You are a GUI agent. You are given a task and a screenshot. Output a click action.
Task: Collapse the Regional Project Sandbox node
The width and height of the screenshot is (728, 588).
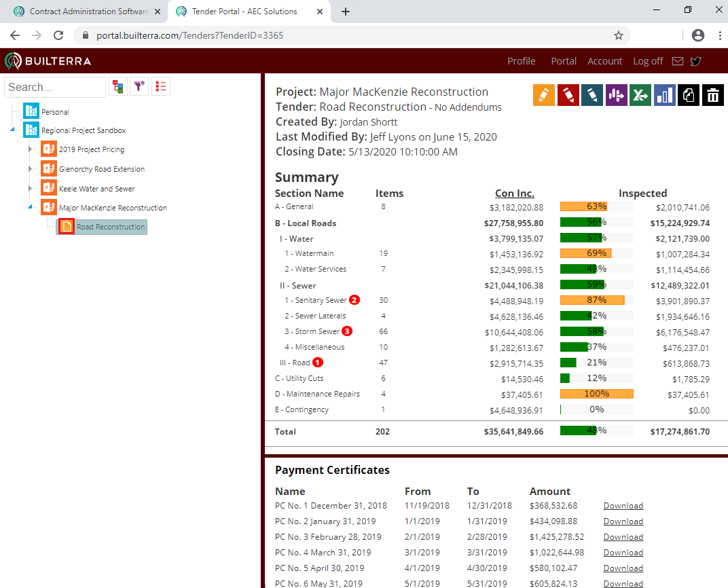tap(12, 130)
